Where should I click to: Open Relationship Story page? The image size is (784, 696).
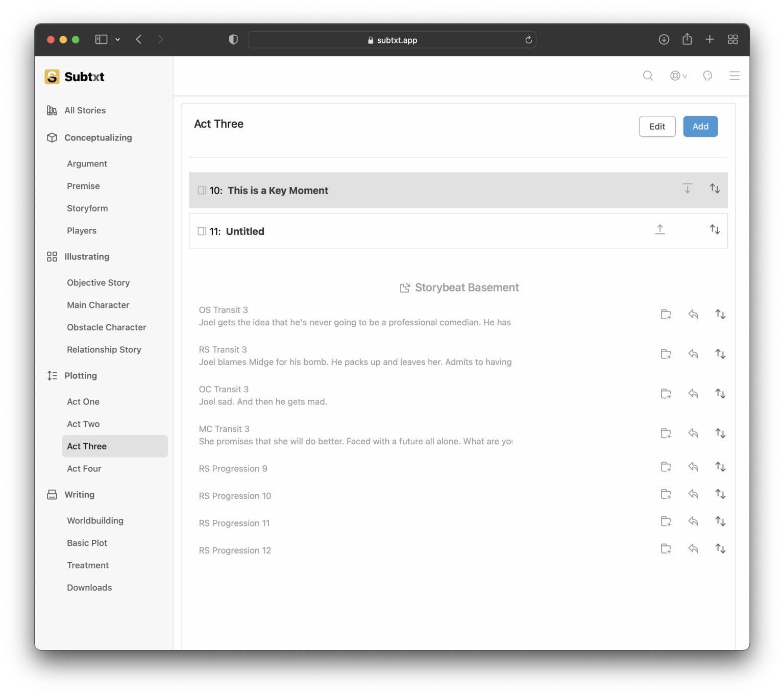coord(104,350)
